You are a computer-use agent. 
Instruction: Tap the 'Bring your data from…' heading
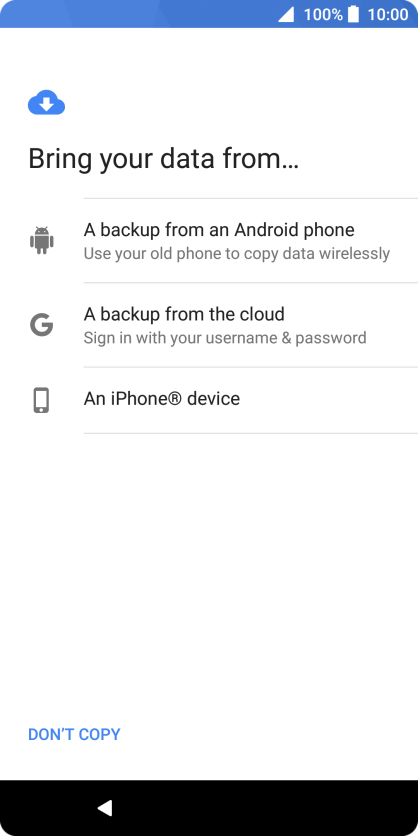point(163,159)
